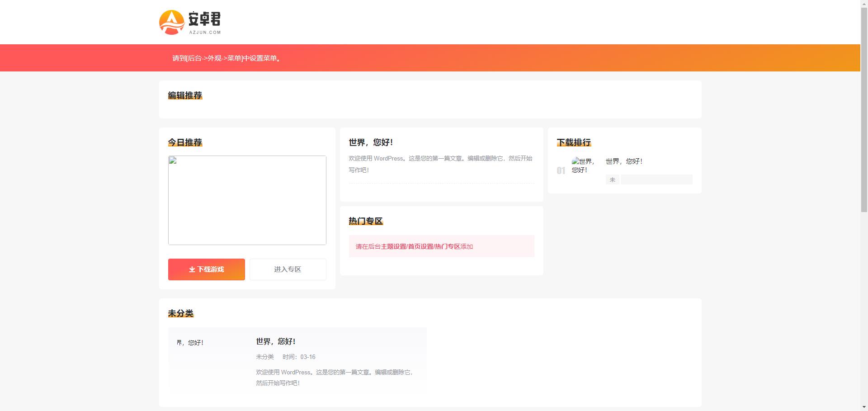868x411 pixels.
Task: Click the 进入专区 button
Action: point(288,269)
